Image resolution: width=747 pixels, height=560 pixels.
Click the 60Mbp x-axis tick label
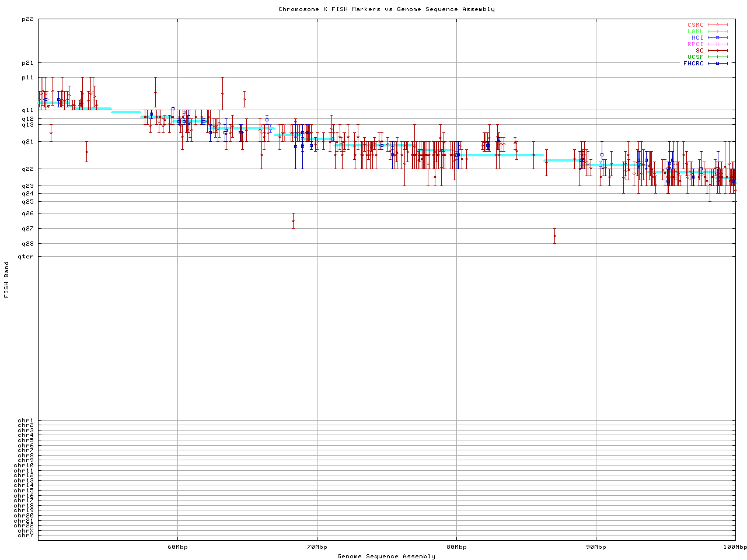tap(177, 547)
